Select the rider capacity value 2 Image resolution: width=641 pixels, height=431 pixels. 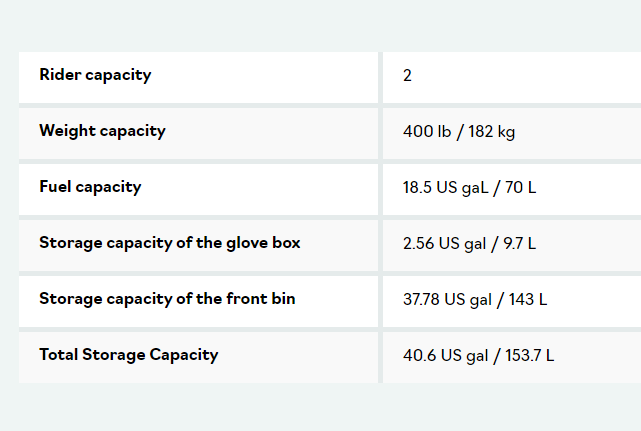pyautogui.click(x=408, y=76)
